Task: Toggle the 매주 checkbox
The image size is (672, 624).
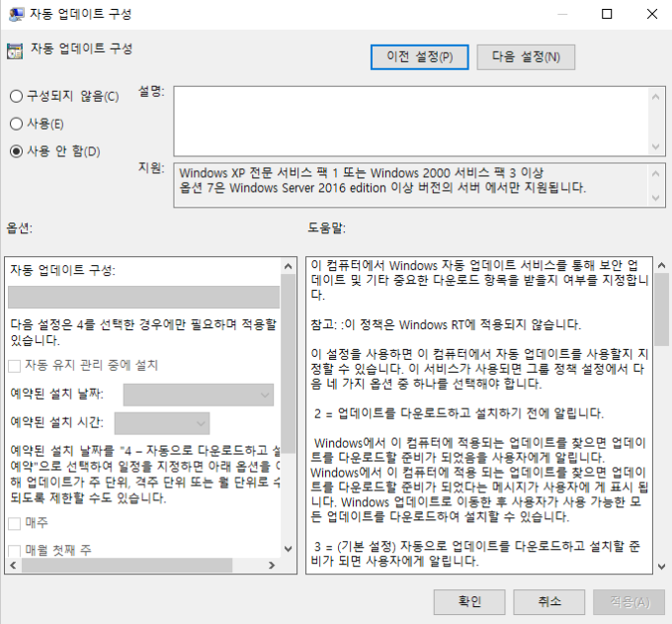Action: [x=15, y=524]
